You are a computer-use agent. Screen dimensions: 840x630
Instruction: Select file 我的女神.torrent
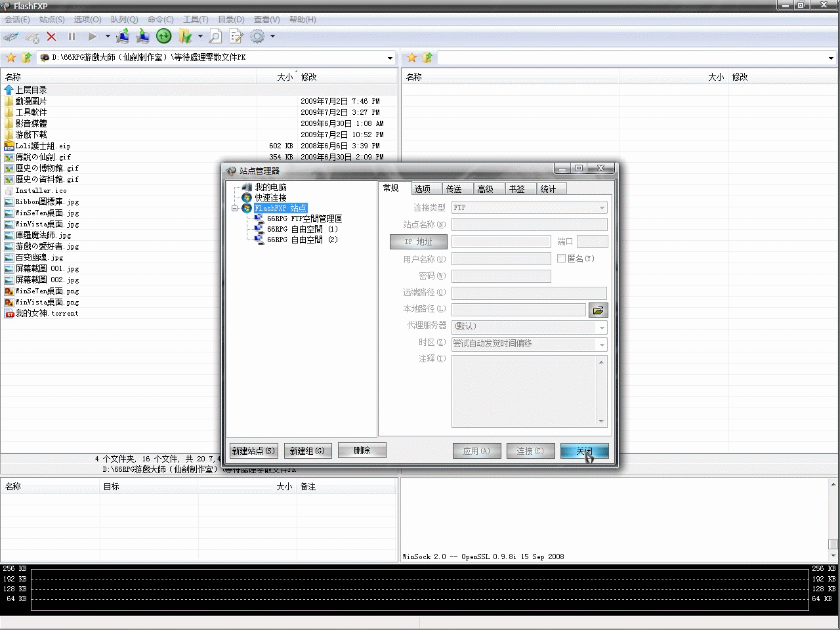point(47,314)
